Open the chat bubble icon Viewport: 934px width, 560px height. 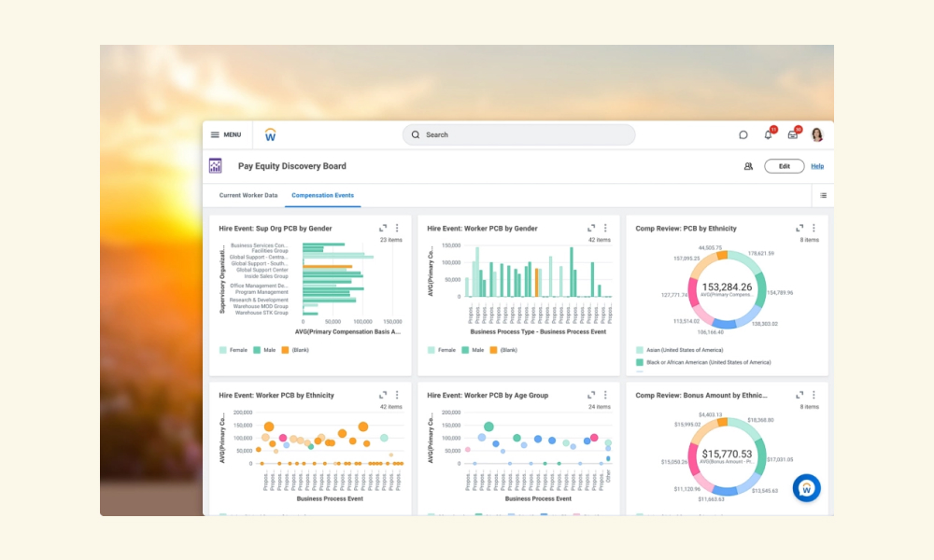(743, 135)
